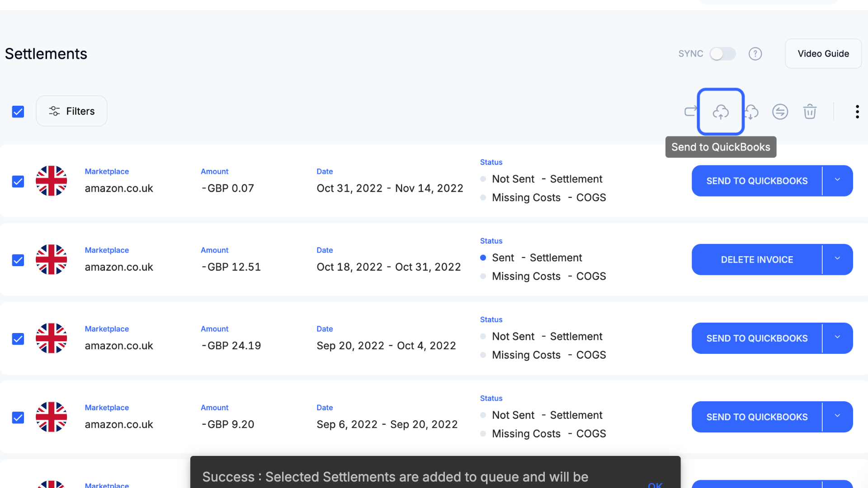The image size is (868, 488).
Task: Click date Oct 31, 2022 - Nov 14, 2022
Action: tap(390, 188)
